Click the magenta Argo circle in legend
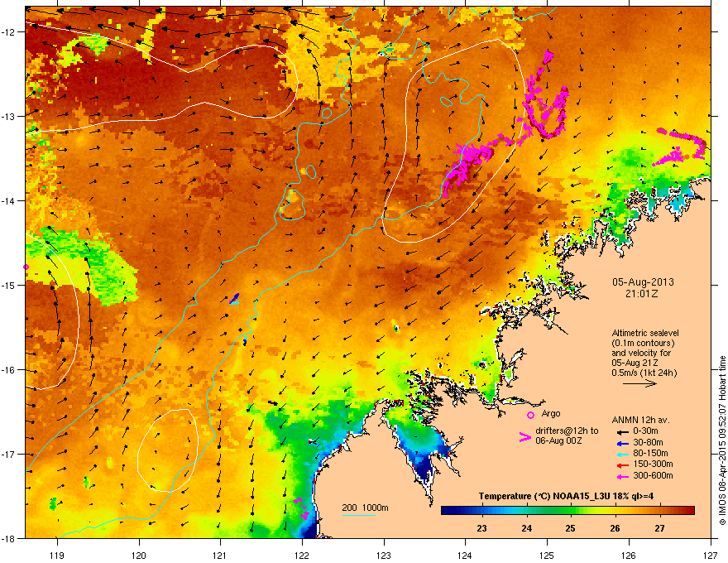The height and width of the screenshot is (563, 728). (530, 415)
